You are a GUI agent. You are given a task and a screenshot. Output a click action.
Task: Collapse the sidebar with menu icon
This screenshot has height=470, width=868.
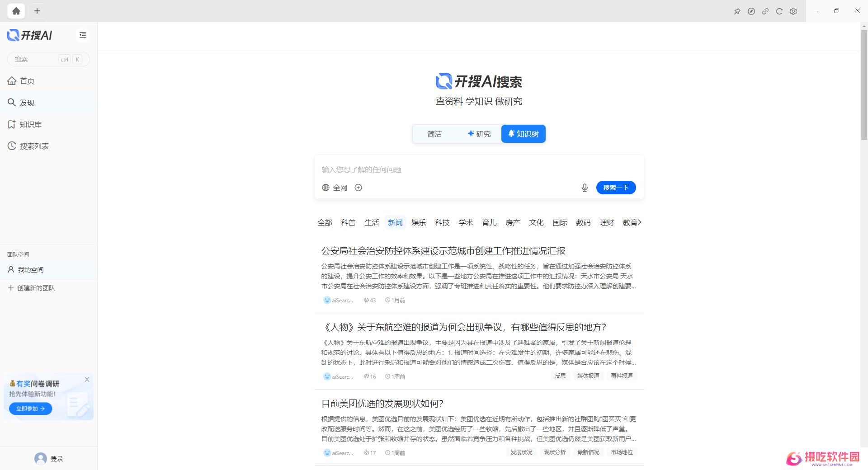(83, 35)
